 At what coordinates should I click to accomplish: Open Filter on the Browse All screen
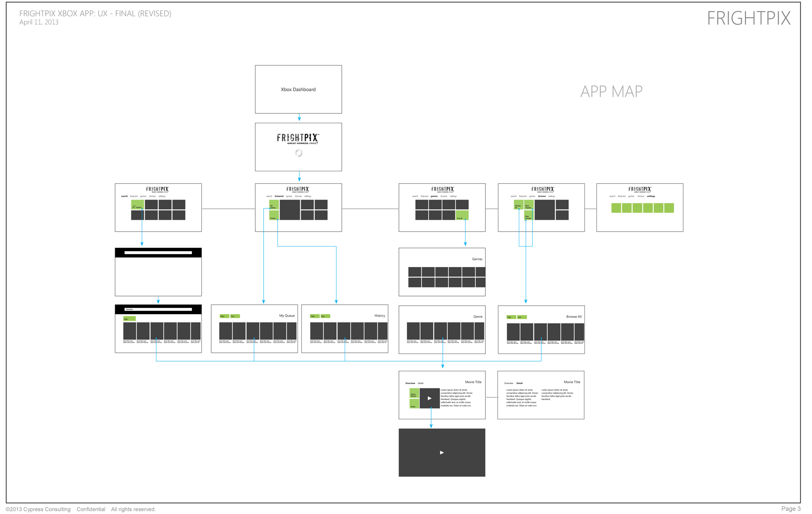pyautogui.click(x=511, y=317)
